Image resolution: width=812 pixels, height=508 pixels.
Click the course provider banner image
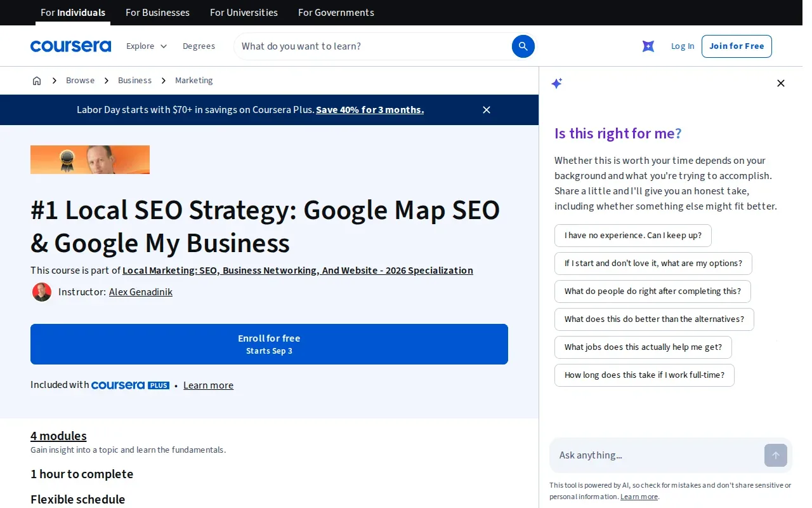(90, 159)
